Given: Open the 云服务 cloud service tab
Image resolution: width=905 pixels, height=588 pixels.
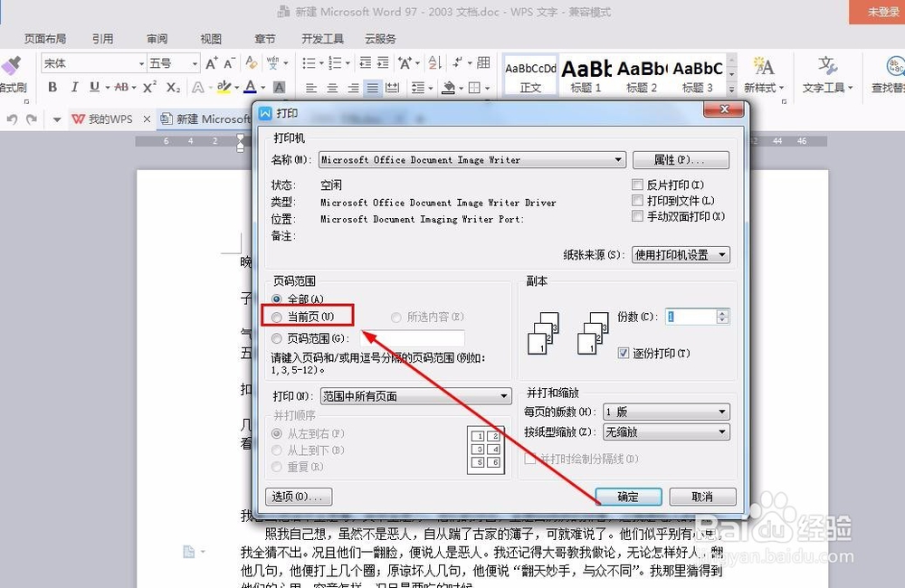Looking at the screenshot, I should coord(380,39).
